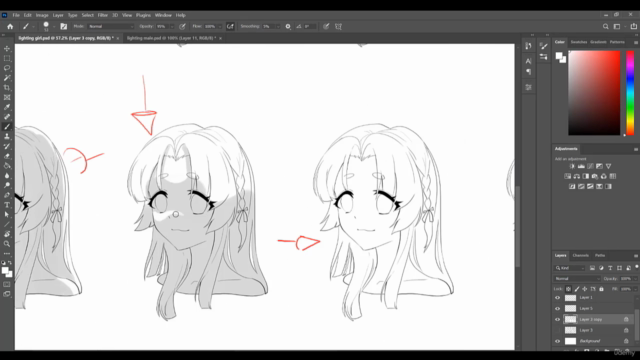Select the Type tool

pos(7,205)
